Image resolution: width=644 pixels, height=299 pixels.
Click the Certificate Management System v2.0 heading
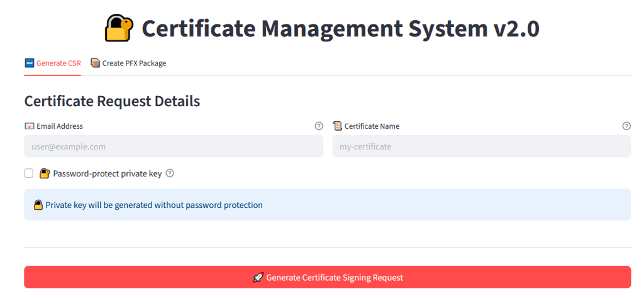pos(340,29)
